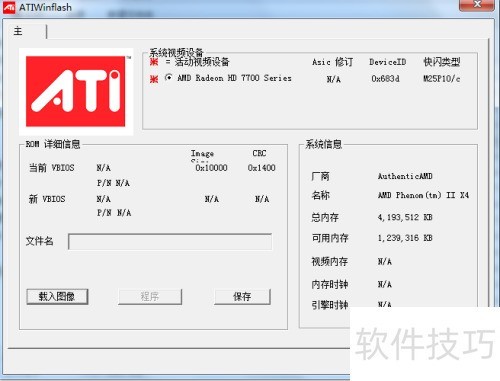Click the 快闪类型 column header
This screenshot has height=381, width=500.
coord(442,62)
